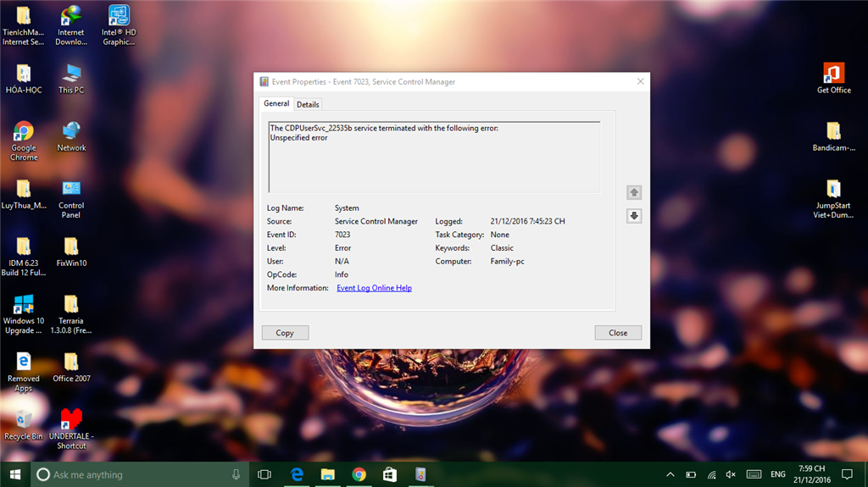This screenshot has height=487, width=868.
Task: Open the Windows Store from taskbar
Action: point(390,474)
